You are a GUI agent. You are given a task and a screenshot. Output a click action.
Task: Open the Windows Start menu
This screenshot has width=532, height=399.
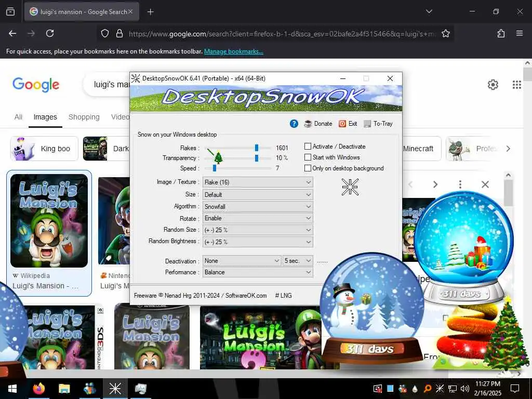pyautogui.click(x=12, y=389)
